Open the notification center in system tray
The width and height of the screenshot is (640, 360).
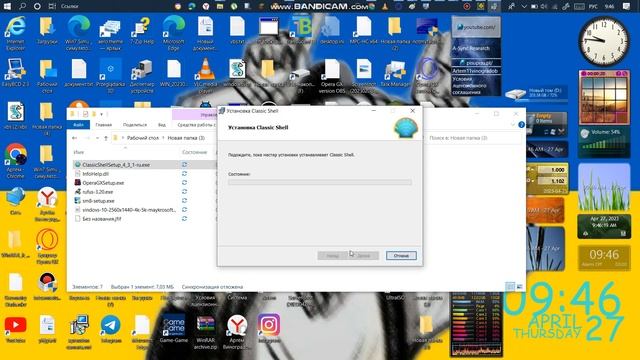[627, 6]
